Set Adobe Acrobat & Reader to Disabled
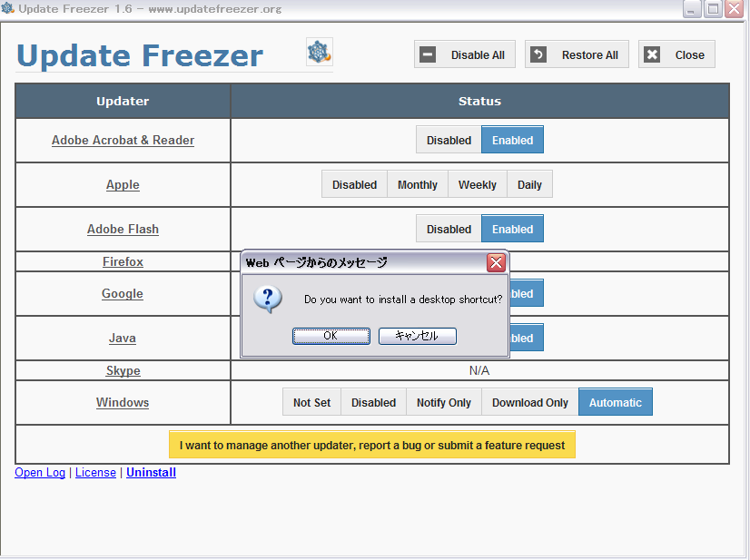The height and width of the screenshot is (560, 750). tap(449, 140)
